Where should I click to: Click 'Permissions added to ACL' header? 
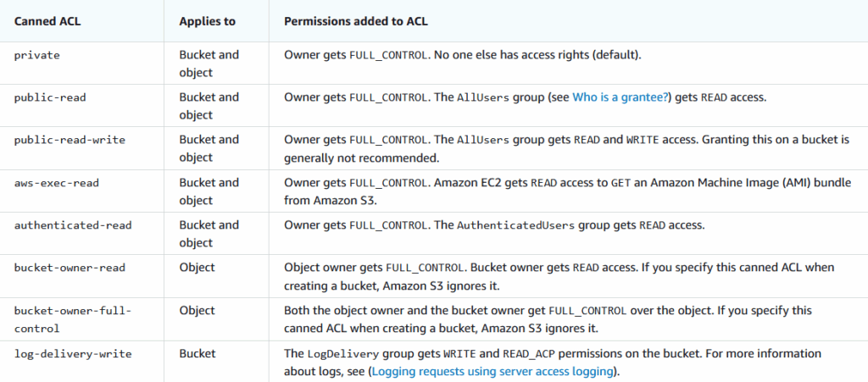click(356, 21)
